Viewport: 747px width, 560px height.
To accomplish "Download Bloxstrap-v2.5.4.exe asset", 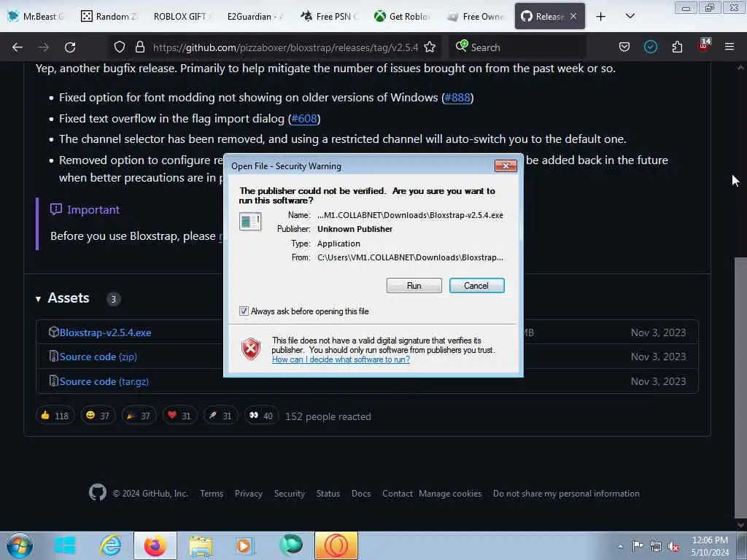I will point(105,332).
